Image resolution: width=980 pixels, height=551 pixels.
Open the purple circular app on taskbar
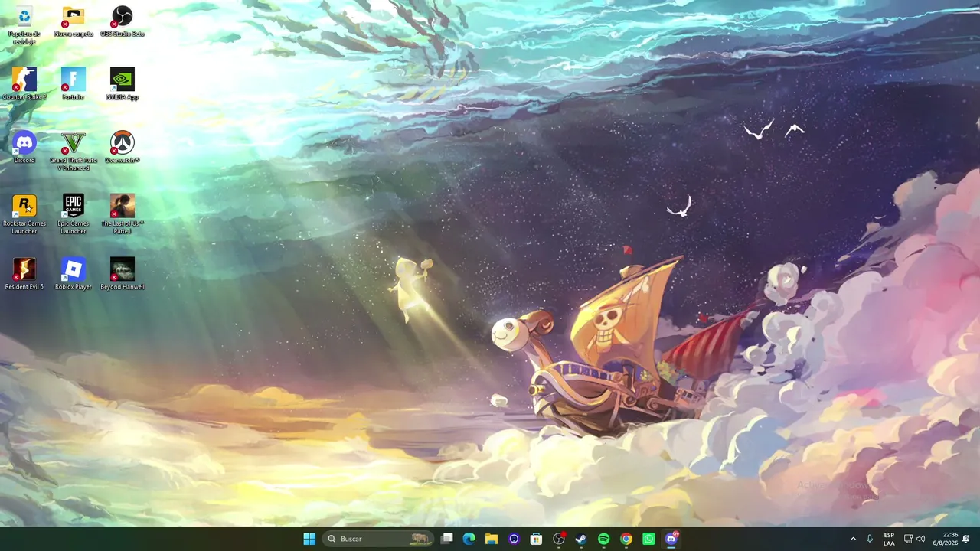pyautogui.click(x=514, y=539)
